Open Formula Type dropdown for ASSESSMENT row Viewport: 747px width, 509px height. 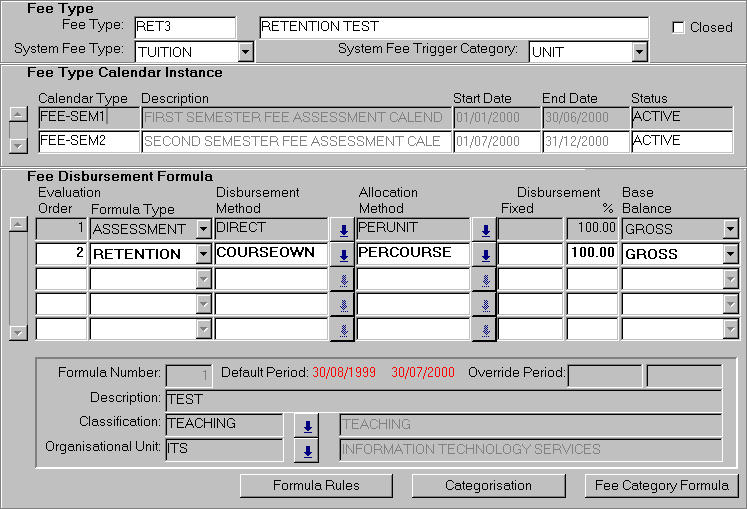click(204, 229)
